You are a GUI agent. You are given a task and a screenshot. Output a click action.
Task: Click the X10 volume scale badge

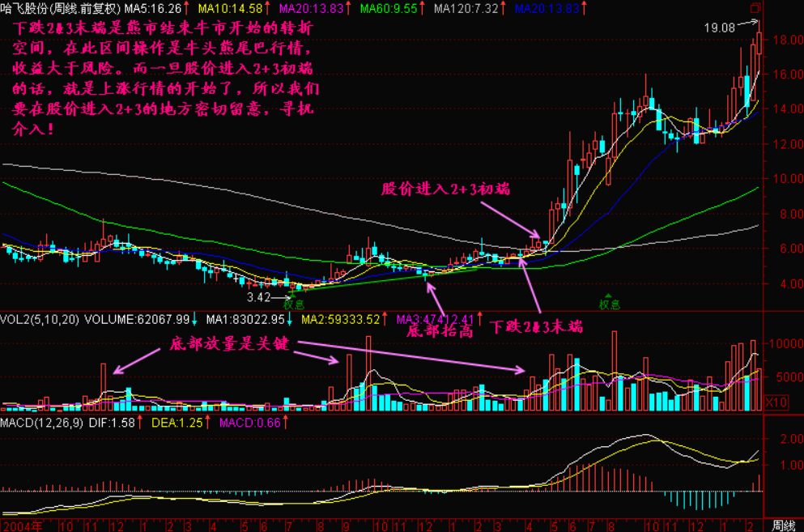(x=776, y=401)
